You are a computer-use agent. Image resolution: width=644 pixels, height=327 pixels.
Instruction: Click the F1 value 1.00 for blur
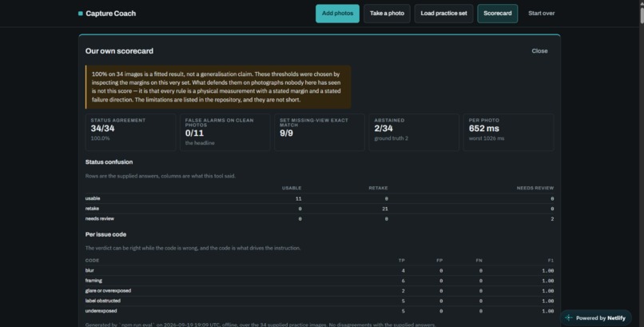[547, 271]
